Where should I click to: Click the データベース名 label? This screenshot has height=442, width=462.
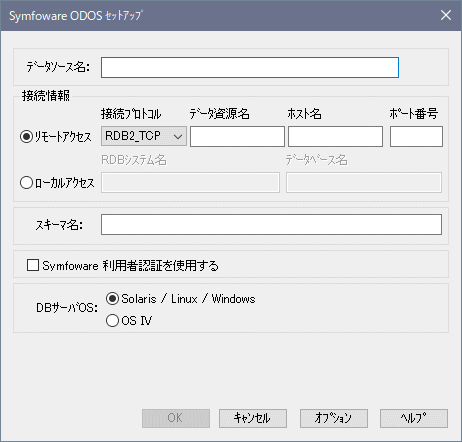click(x=316, y=160)
